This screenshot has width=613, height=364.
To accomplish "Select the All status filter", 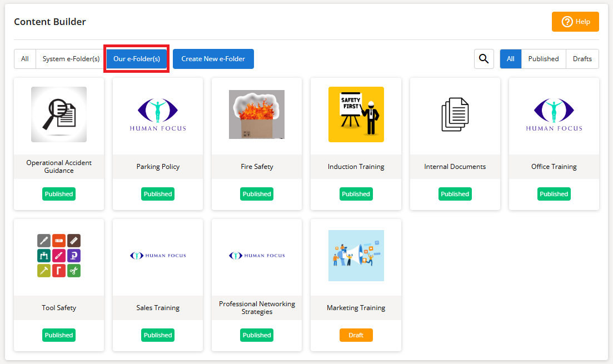I will pyautogui.click(x=510, y=59).
